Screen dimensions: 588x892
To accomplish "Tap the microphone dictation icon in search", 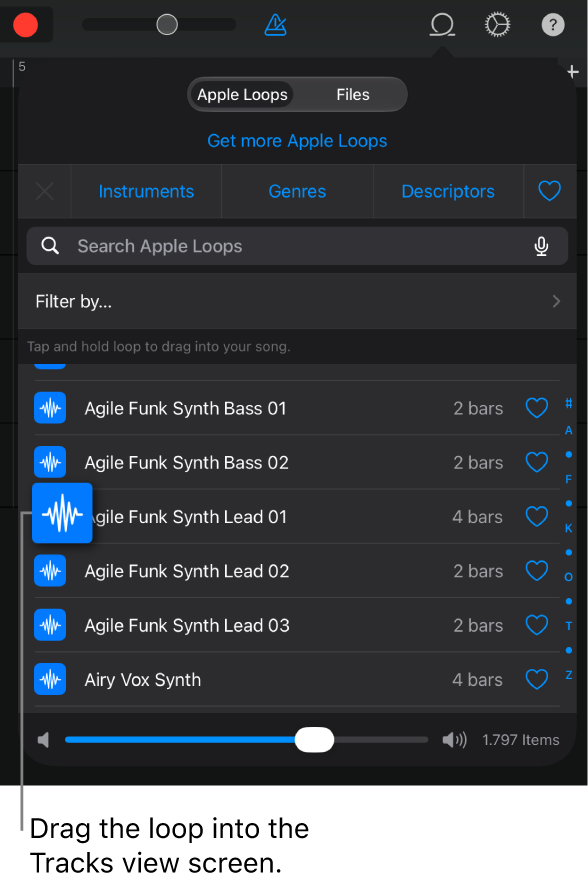I will point(541,246).
